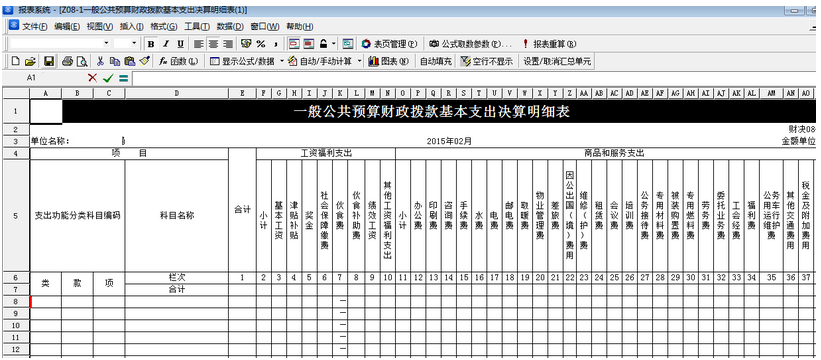821x360 pixels.
Task: Align cell text left
Action: [198, 44]
